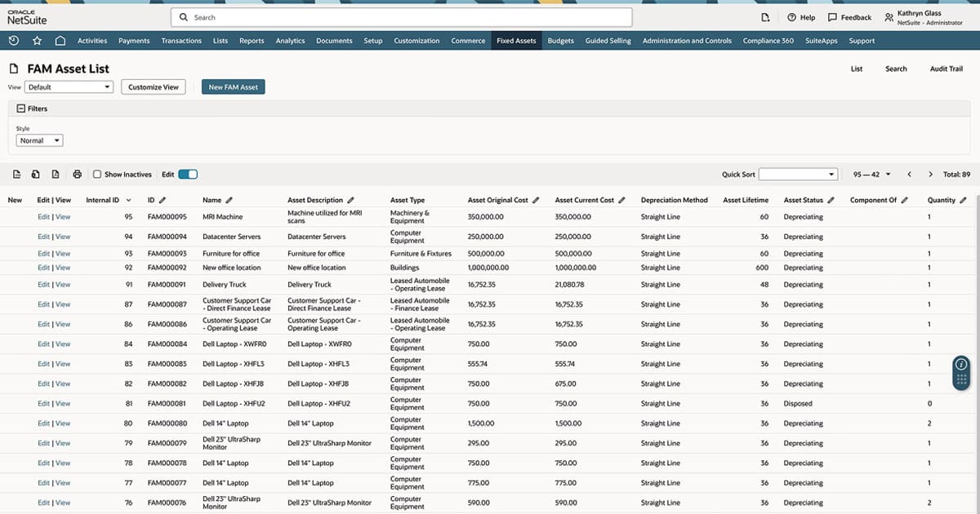Switch to the Fixed Assets tab

pyautogui.click(x=516, y=40)
